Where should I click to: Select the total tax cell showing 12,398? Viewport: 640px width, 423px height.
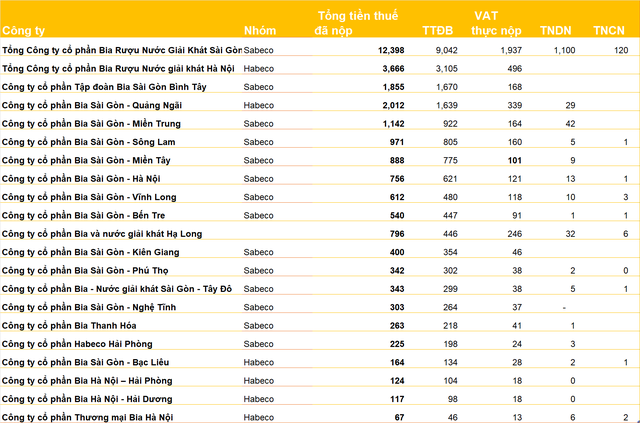coord(391,50)
